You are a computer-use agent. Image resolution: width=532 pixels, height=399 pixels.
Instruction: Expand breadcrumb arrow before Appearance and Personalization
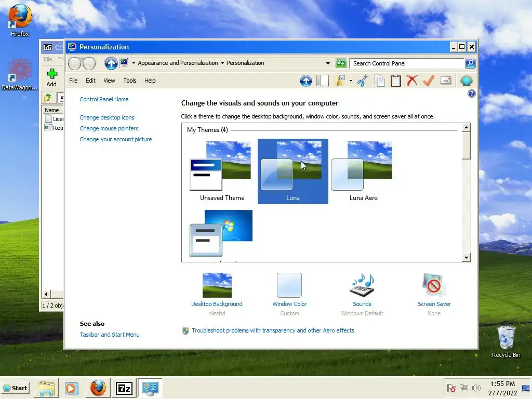(x=134, y=63)
